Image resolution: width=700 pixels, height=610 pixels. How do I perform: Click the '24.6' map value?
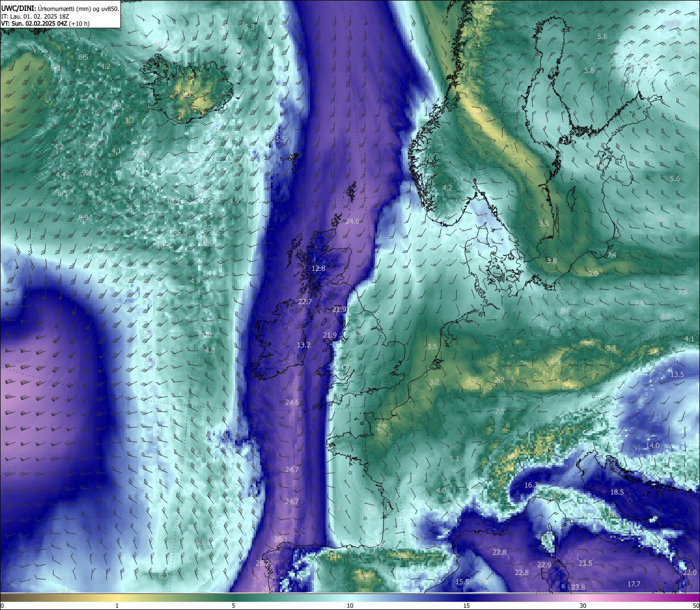(292, 402)
